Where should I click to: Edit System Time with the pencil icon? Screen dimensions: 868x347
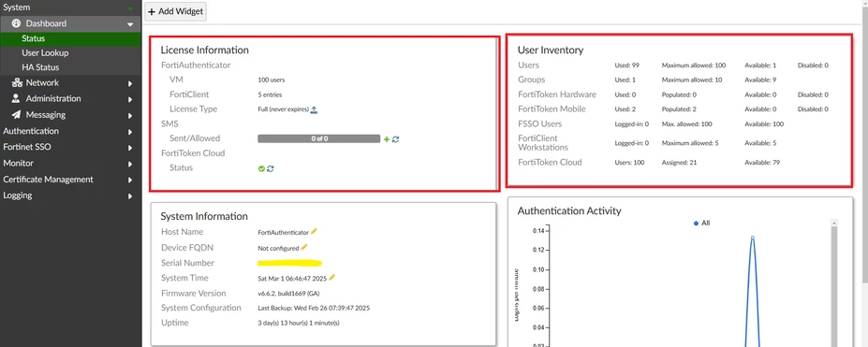(332, 278)
